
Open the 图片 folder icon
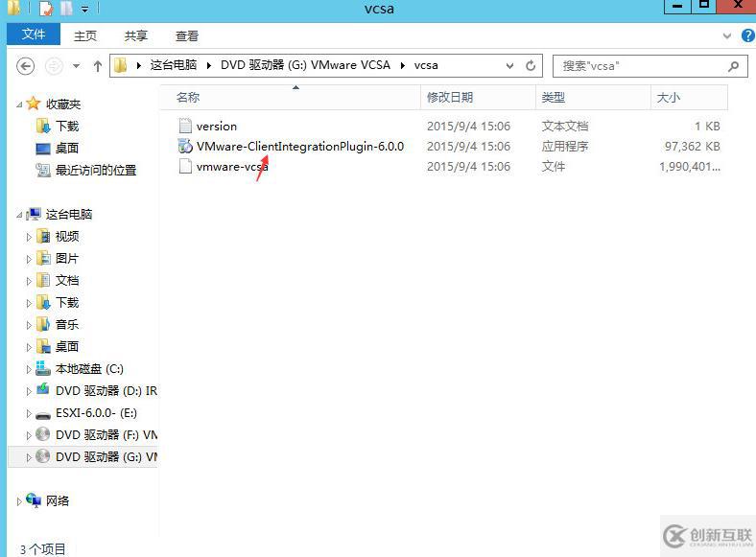coord(43,258)
